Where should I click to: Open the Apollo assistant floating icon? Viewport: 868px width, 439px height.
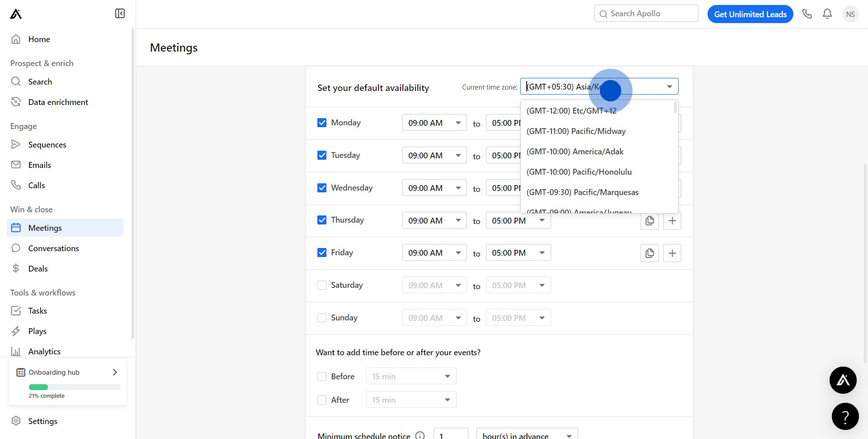(843, 380)
